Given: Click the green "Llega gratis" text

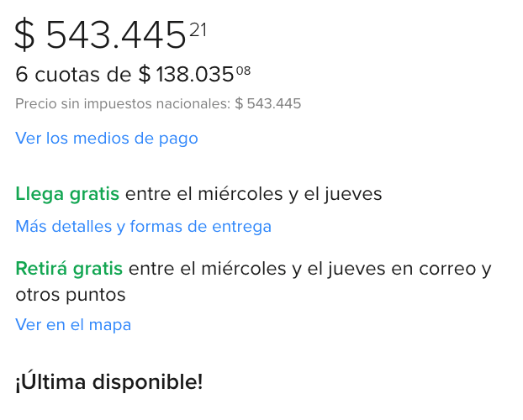Looking at the screenshot, I should 67,194.
